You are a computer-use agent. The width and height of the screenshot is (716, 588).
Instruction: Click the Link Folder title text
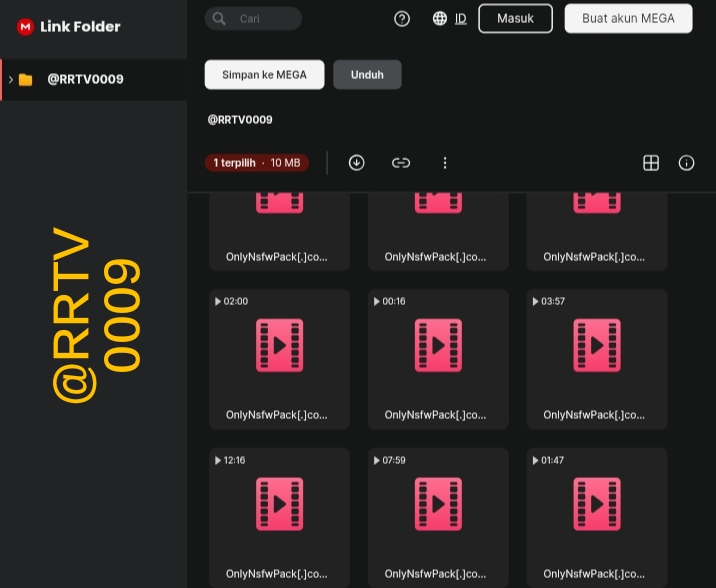coord(80,27)
